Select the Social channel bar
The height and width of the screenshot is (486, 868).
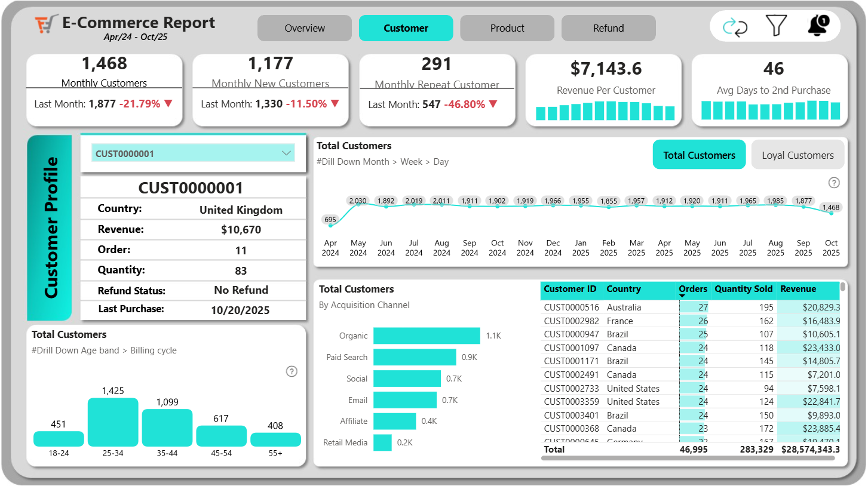click(x=407, y=379)
